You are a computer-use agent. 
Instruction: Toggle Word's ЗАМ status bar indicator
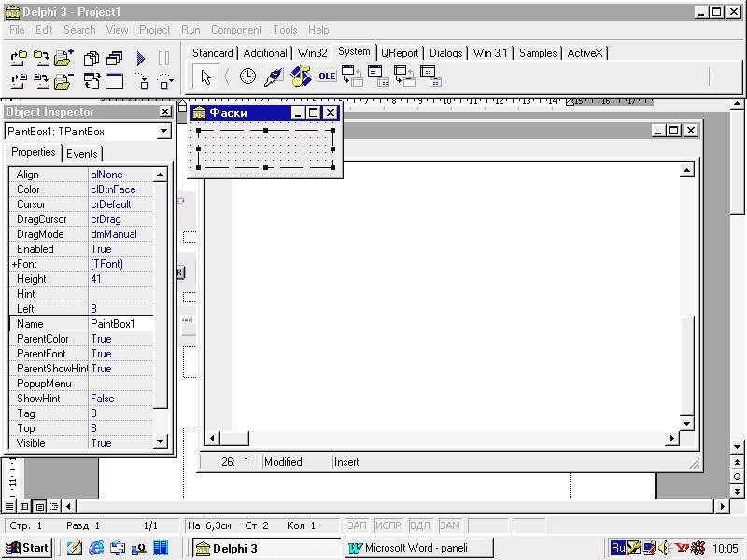pyautogui.click(x=450, y=525)
